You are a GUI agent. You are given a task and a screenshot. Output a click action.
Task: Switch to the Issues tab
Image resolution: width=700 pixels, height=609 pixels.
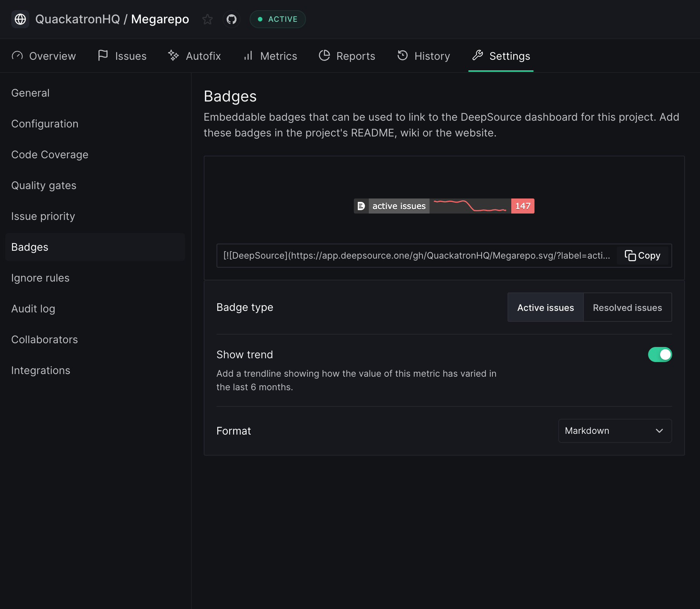pyautogui.click(x=122, y=56)
